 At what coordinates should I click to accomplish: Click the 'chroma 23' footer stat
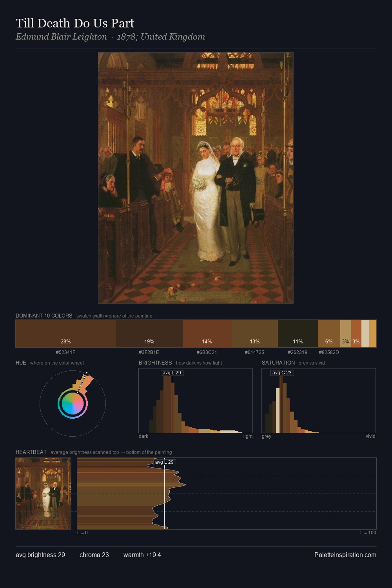94,555
